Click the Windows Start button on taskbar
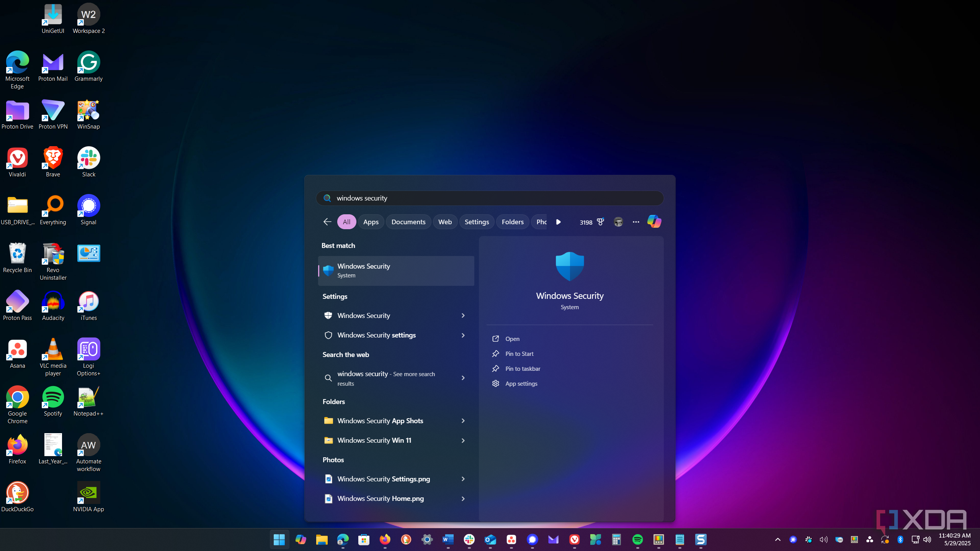This screenshot has height=551, width=980. [279, 540]
